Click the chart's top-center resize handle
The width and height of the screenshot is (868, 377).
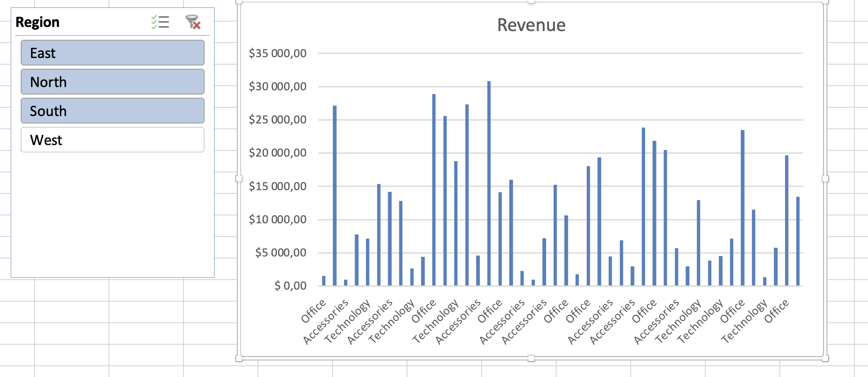pos(531,2)
